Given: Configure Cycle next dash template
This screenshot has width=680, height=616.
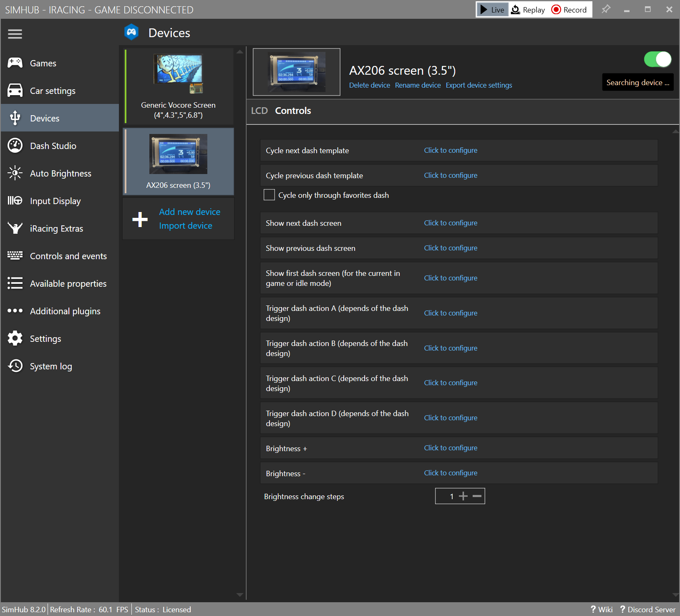Looking at the screenshot, I should pos(451,150).
